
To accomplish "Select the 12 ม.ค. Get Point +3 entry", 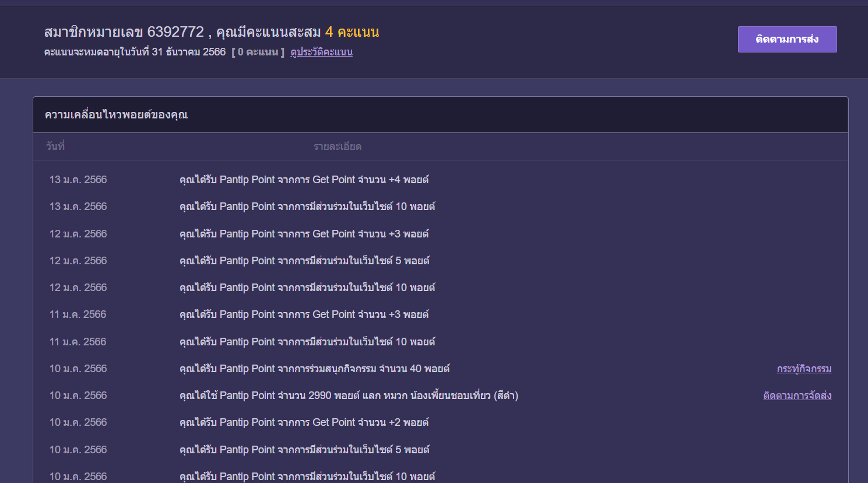I will [x=304, y=234].
